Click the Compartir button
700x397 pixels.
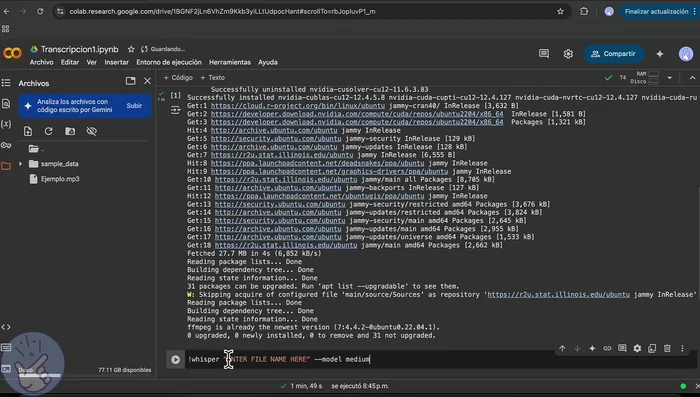(x=614, y=54)
